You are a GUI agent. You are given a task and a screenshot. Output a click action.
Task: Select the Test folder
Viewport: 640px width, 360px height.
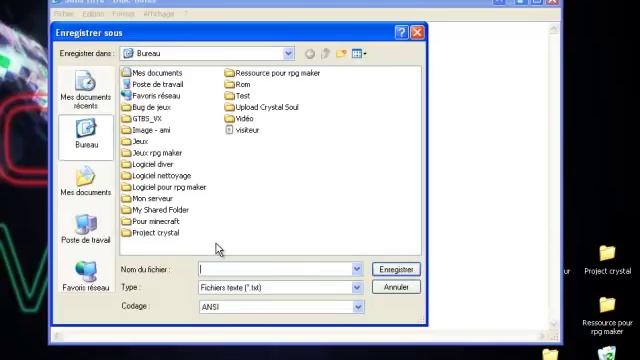[237, 96]
